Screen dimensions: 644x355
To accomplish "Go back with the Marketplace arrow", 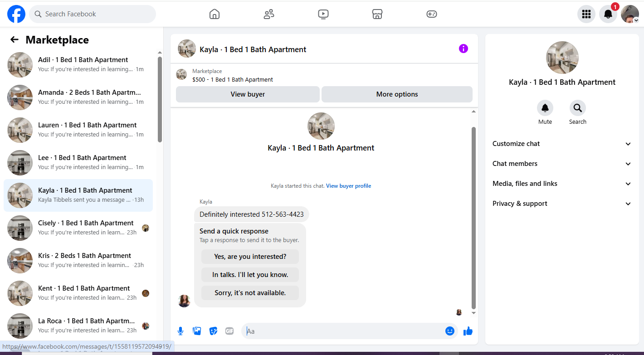I will (x=15, y=40).
